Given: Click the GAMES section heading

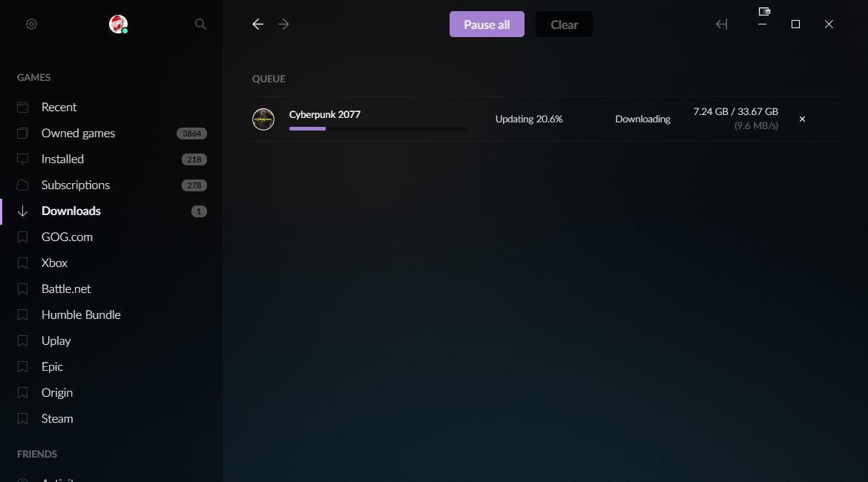Looking at the screenshot, I should [x=34, y=77].
